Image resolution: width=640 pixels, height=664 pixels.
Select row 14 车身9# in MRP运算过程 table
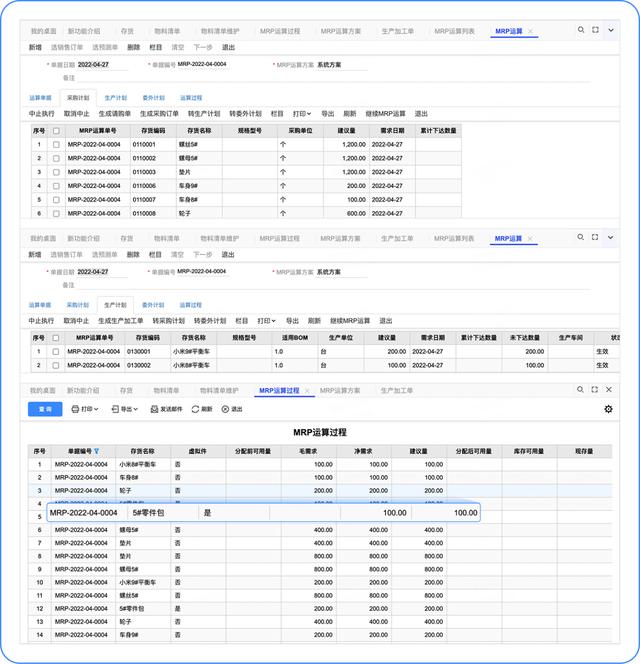click(320, 635)
